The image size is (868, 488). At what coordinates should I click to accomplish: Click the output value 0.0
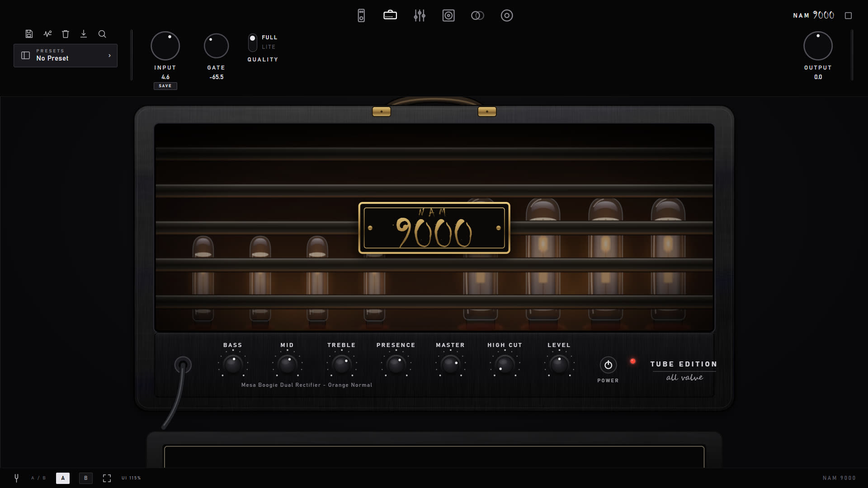pyautogui.click(x=818, y=77)
